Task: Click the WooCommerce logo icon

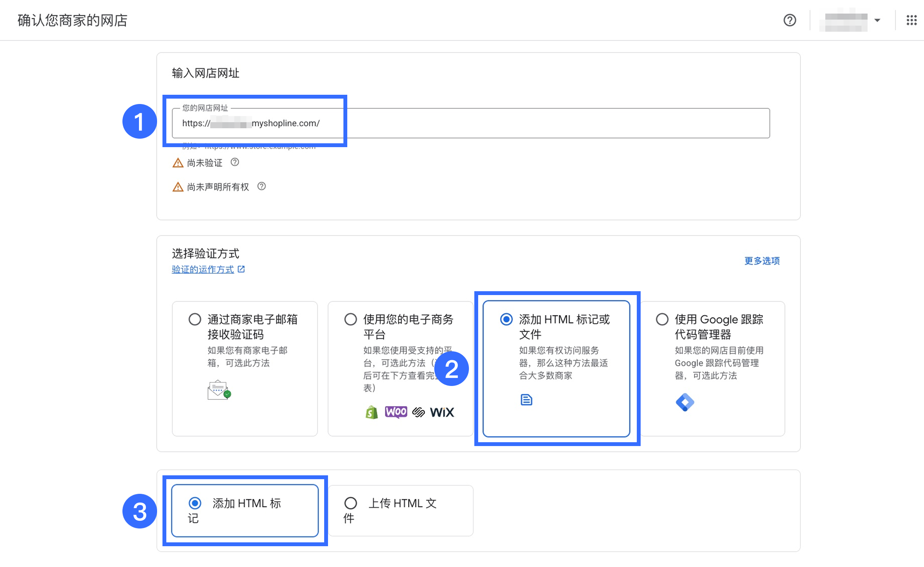Action: [396, 412]
